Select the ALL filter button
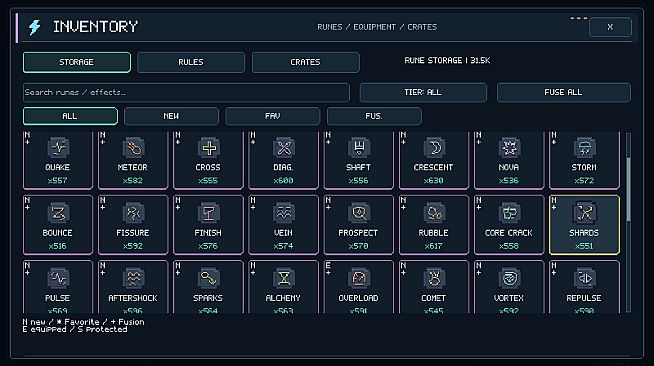The width and height of the screenshot is (654, 366). point(70,116)
